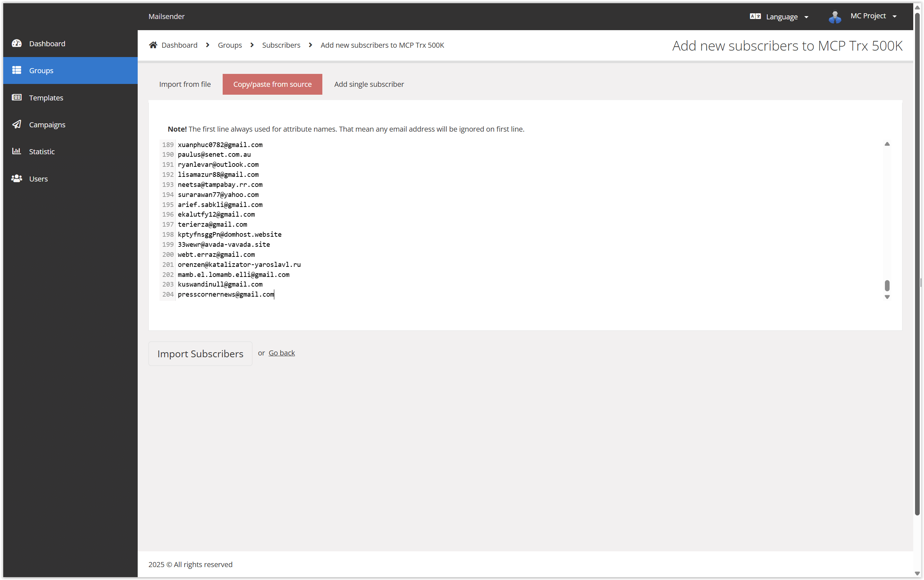Click the Users group icon in sidebar

(x=17, y=178)
